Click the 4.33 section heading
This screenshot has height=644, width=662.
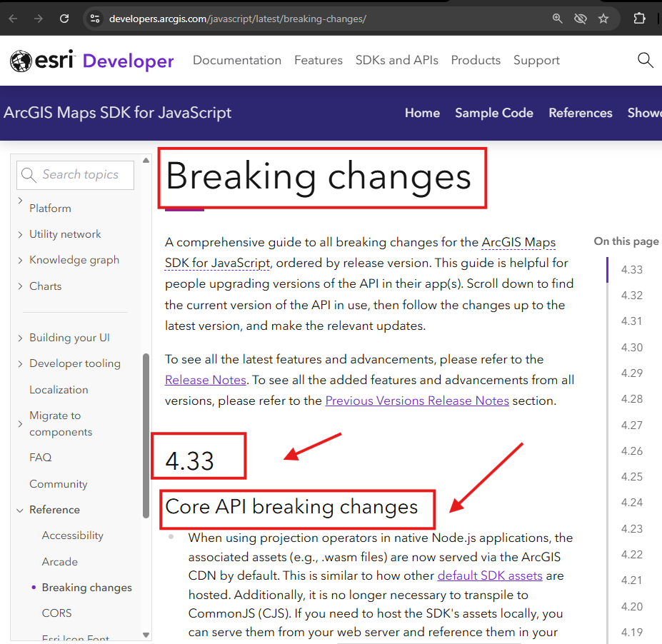tap(189, 461)
